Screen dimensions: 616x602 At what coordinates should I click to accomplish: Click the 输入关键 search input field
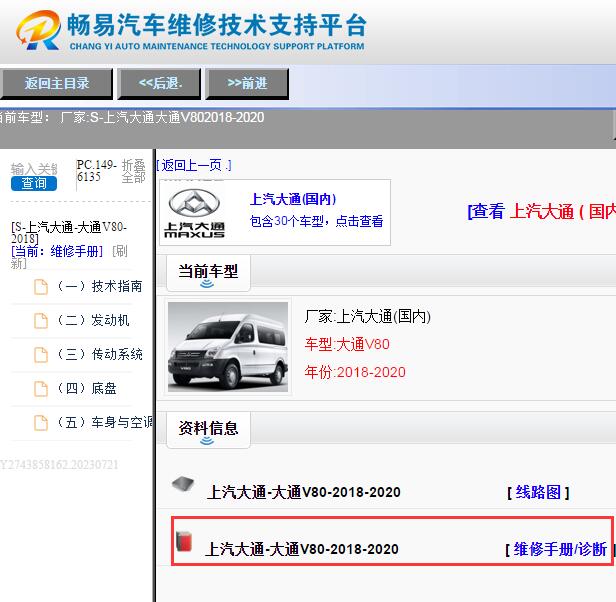34,169
